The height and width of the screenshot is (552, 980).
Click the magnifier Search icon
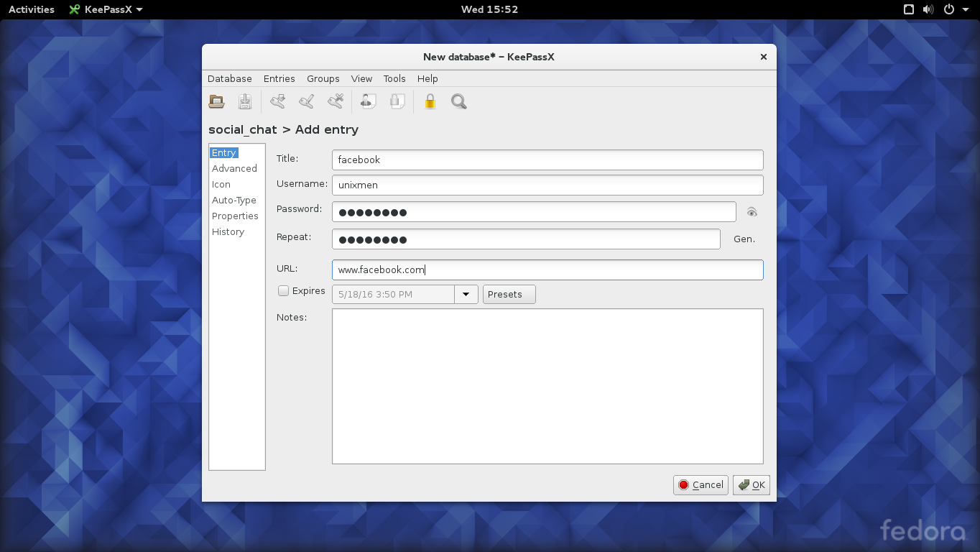point(459,101)
